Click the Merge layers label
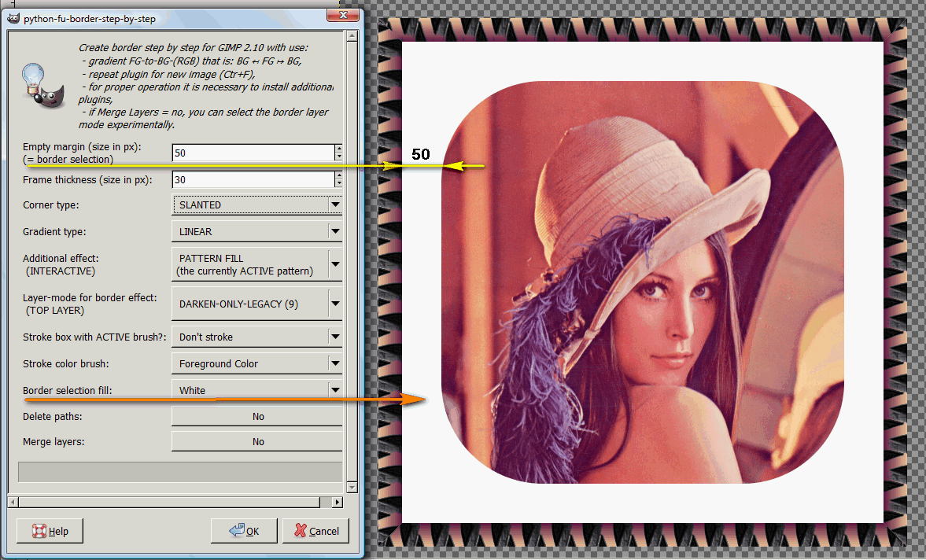Screen dimensions: 926x560 coord(53,441)
